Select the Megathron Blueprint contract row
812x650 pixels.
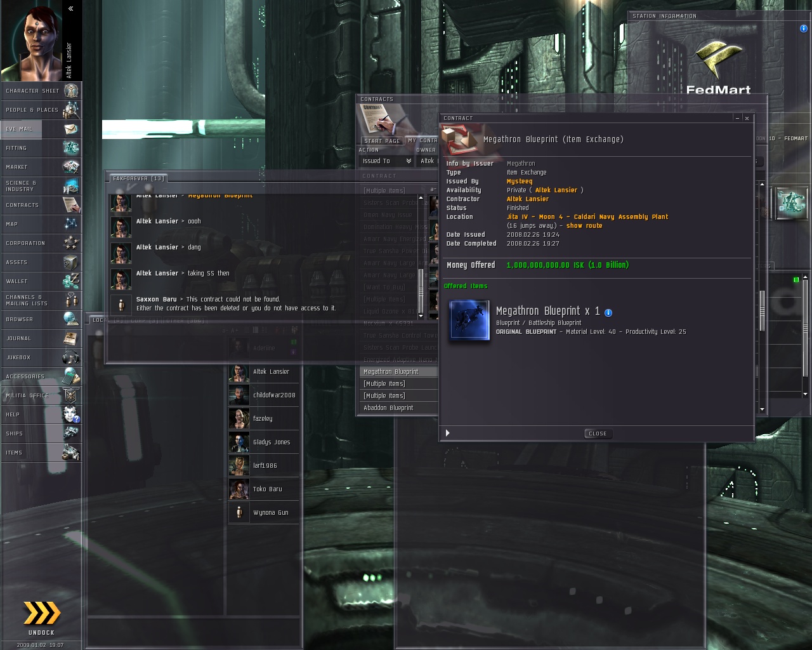pos(399,372)
